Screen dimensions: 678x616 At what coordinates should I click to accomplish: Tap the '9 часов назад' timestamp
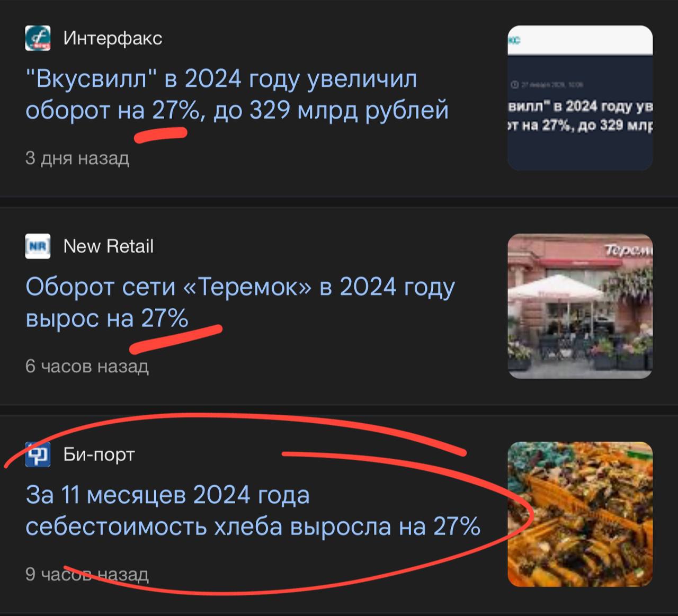coord(87,574)
